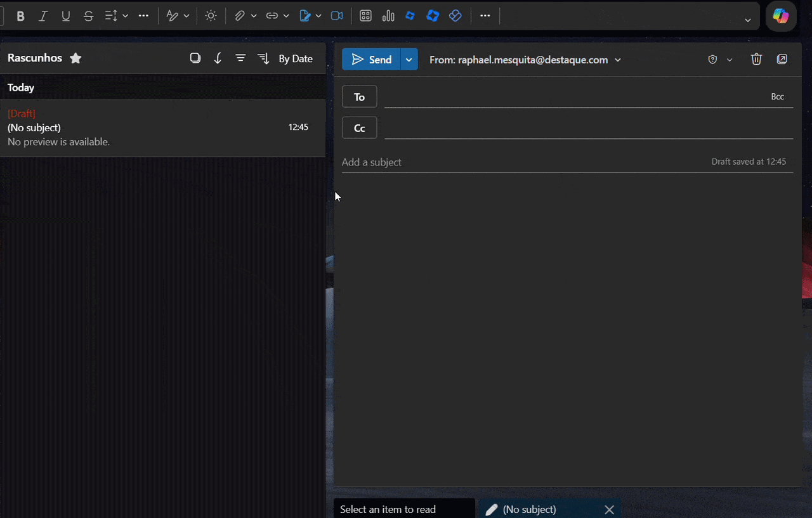Open the filter messages icon
The image size is (812, 518).
[240, 58]
